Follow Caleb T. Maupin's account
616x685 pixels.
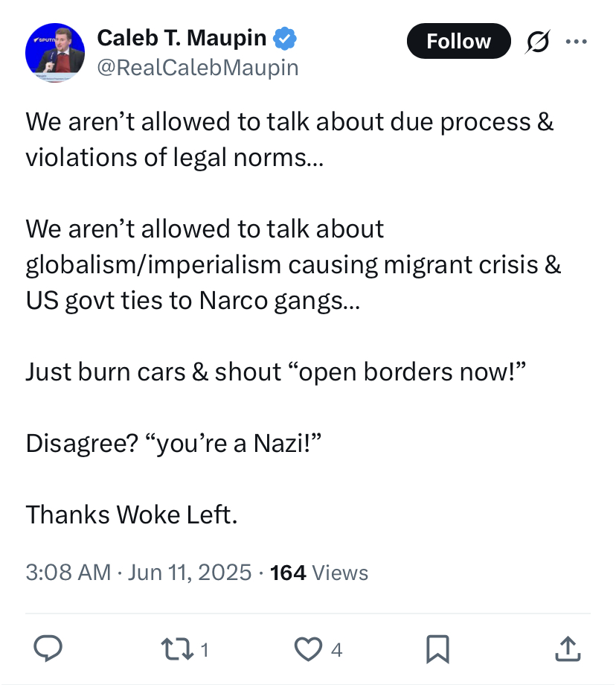coord(458,41)
